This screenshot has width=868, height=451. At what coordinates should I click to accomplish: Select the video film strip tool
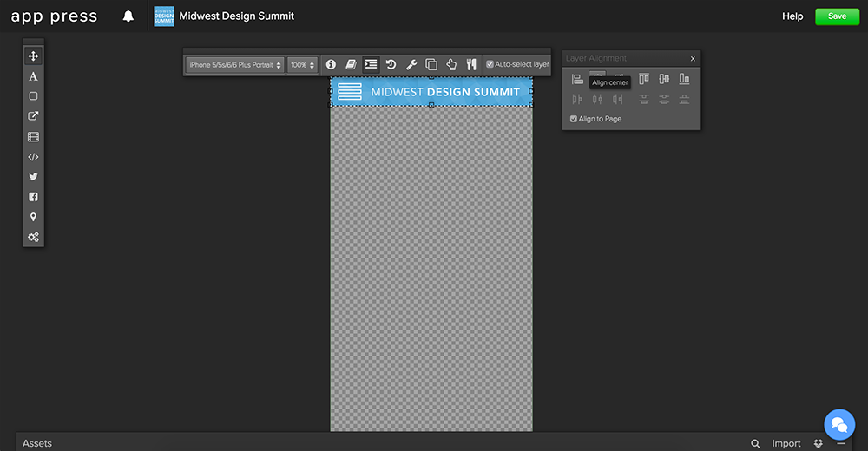[x=33, y=137]
